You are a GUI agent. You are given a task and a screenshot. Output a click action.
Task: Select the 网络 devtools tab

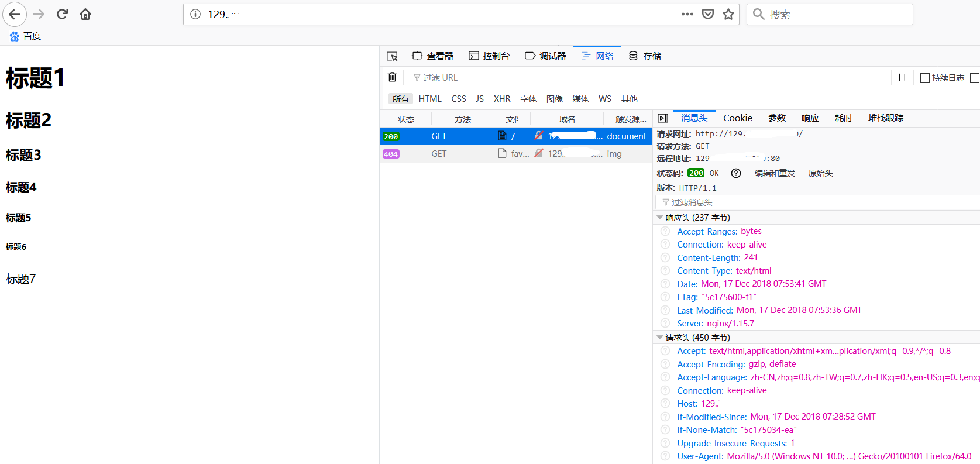coord(597,56)
